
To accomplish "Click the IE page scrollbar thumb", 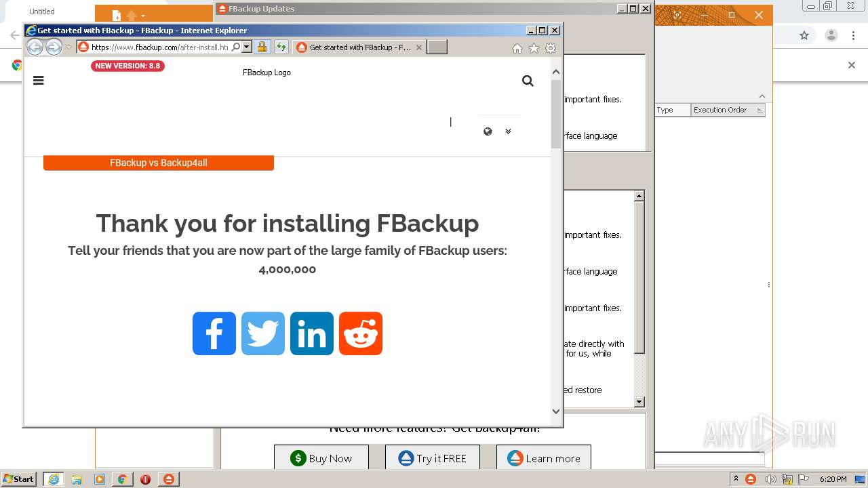I will tap(556, 114).
